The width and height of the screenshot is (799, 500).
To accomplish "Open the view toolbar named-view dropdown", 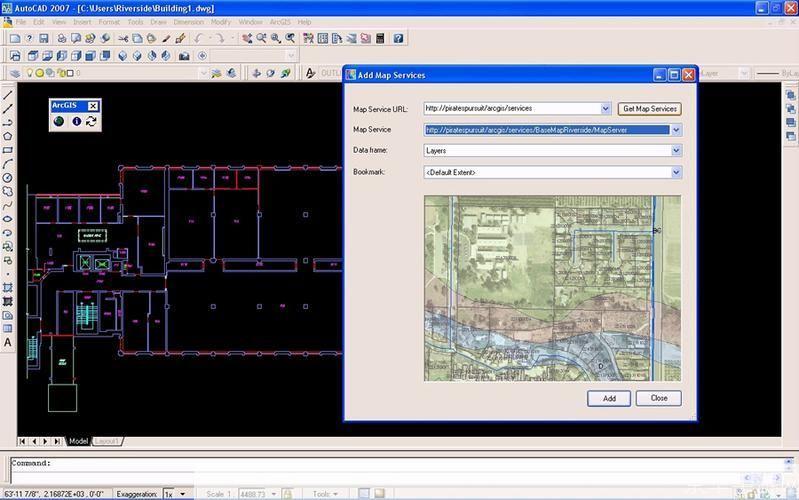I will tap(291, 56).
